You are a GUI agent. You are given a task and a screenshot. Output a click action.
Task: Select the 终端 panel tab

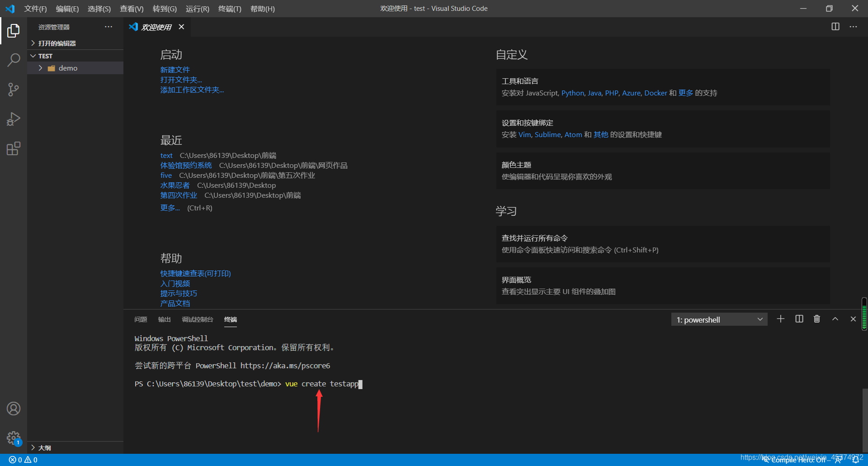click(231, 319)
